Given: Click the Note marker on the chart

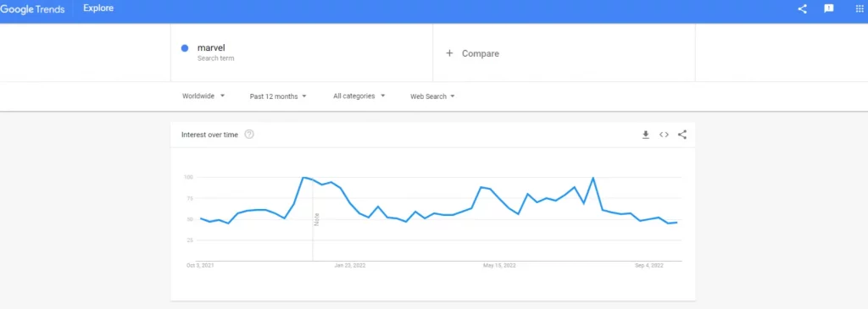Looking at the screenshot, I should [317, 219].
